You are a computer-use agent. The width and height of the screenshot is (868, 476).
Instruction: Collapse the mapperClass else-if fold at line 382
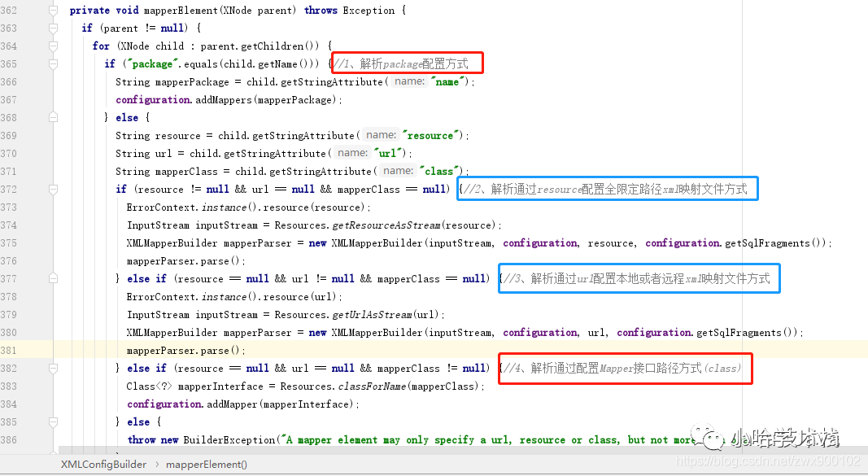pyautogui.click(x=53, y=368)
